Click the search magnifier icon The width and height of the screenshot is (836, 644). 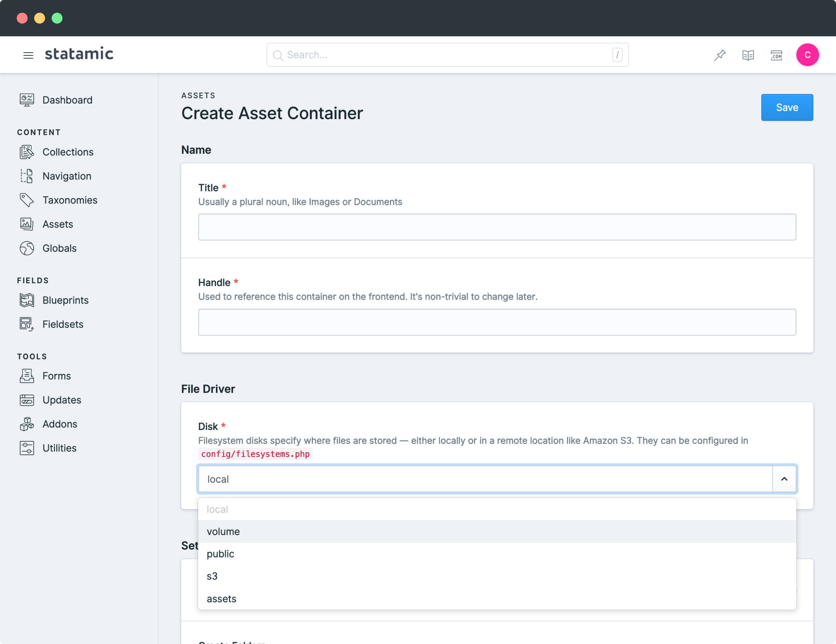click(278, 56)
